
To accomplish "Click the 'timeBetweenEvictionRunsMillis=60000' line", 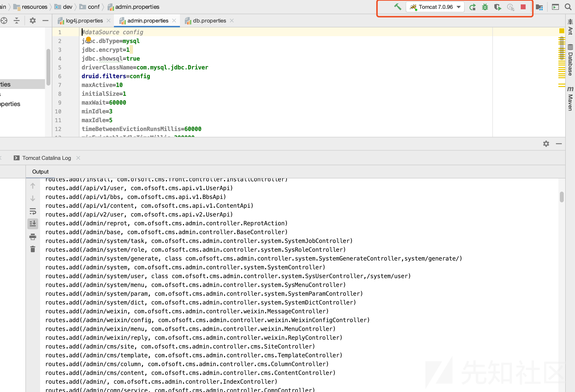I will pos(142,129).
